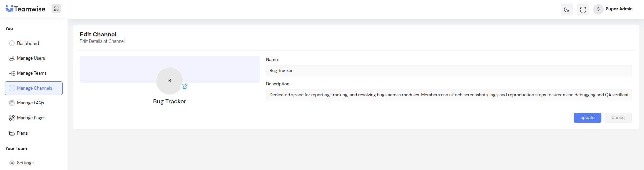Cancel editing the channel
This screenshot has width=644, height=170.
point(618,118)
